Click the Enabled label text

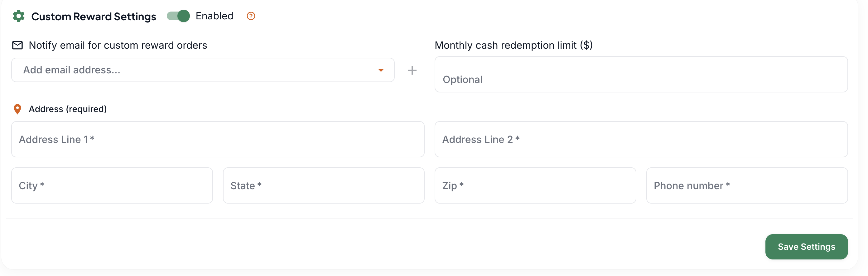click(x=214, y=16)
